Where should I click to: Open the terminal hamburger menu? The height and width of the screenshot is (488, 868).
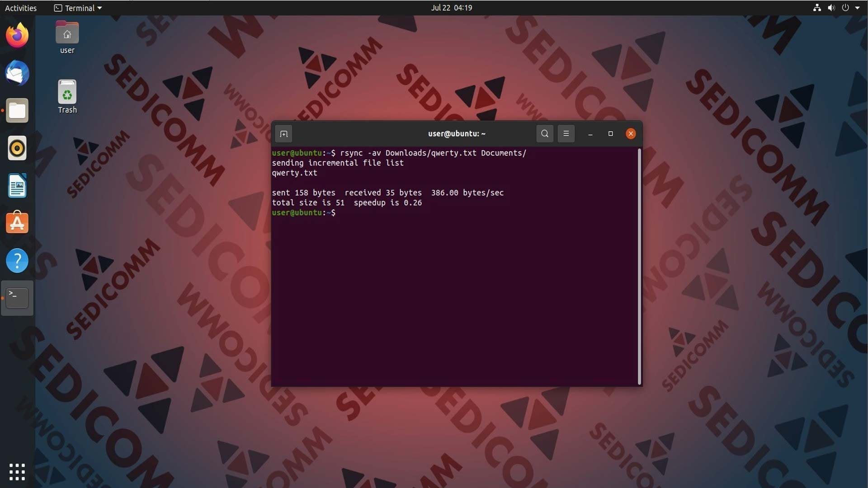pyautogui.click(x=566, y=134)
